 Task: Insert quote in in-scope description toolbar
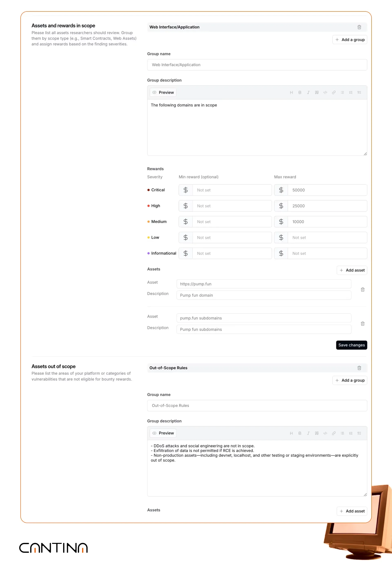[x=317, y=92]
